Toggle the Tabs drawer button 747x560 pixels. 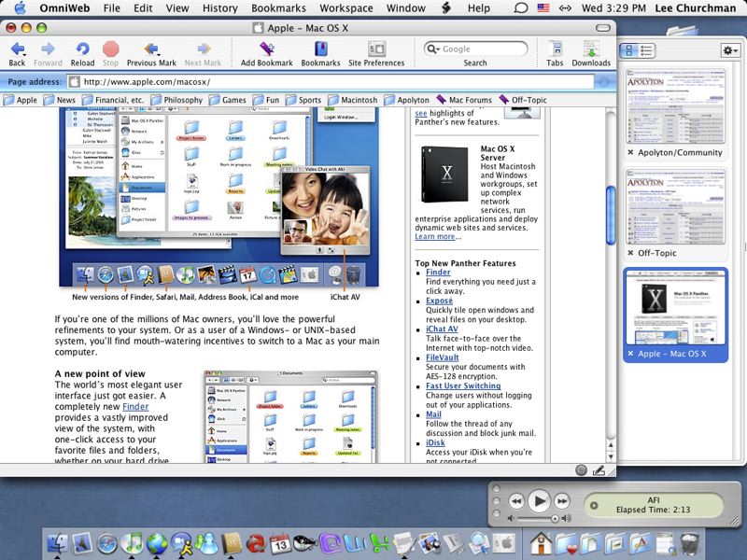coord(555,49)
